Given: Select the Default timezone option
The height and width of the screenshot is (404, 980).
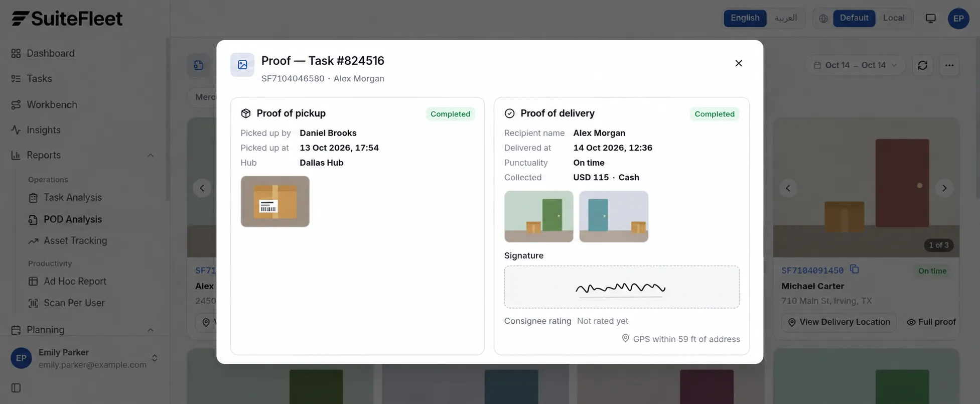Looking at the screenshot, I should 854,18.
